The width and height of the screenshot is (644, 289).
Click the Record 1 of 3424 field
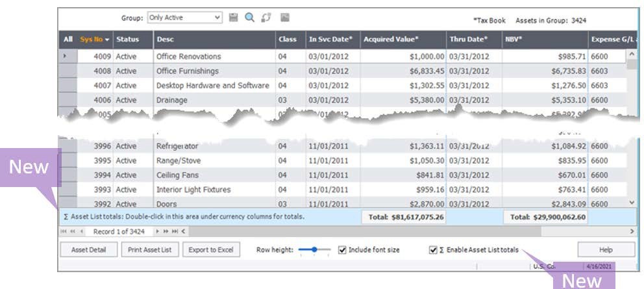tap(119, 231)
